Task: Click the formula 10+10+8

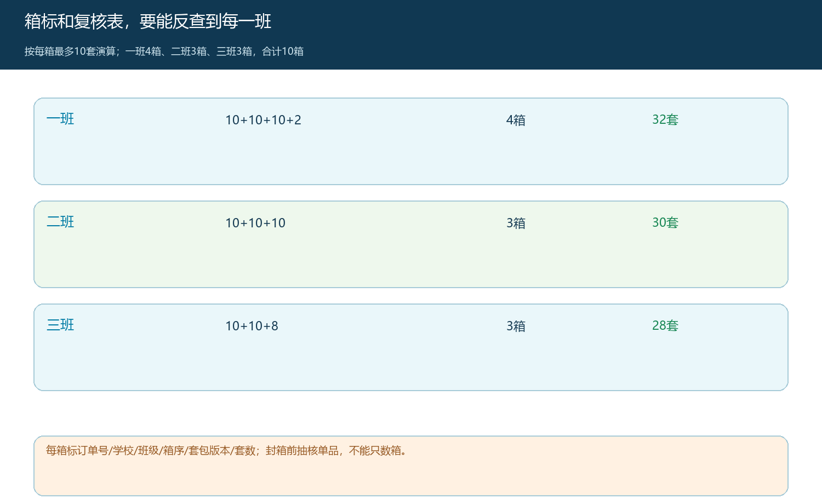Action: [252, 326]
